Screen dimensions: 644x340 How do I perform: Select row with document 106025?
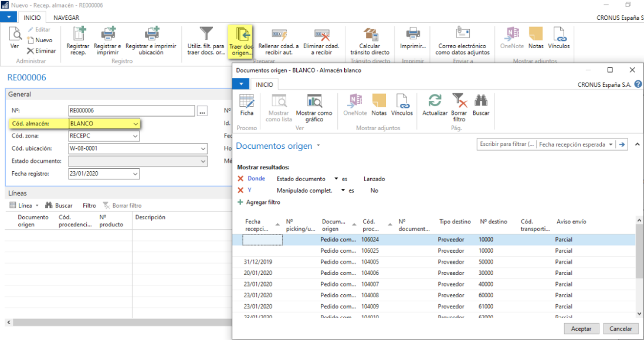click(x=434, y=250)
